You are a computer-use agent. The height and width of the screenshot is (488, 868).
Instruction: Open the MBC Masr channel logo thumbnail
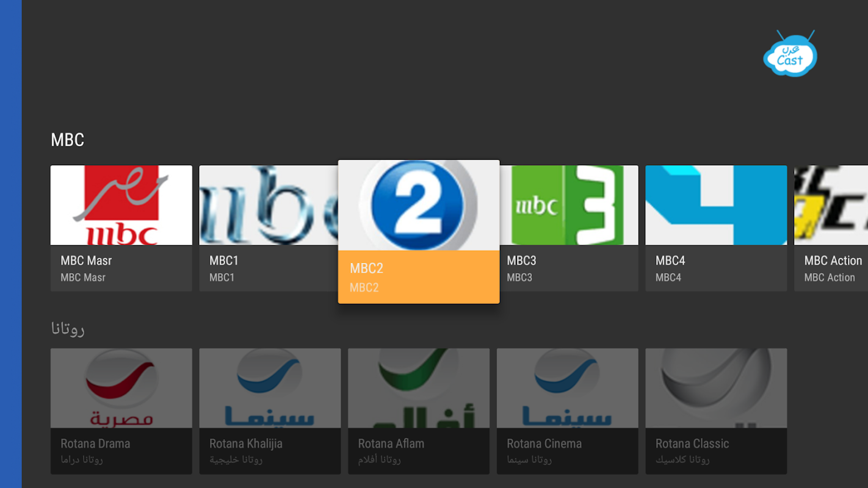tap(121, 205)
